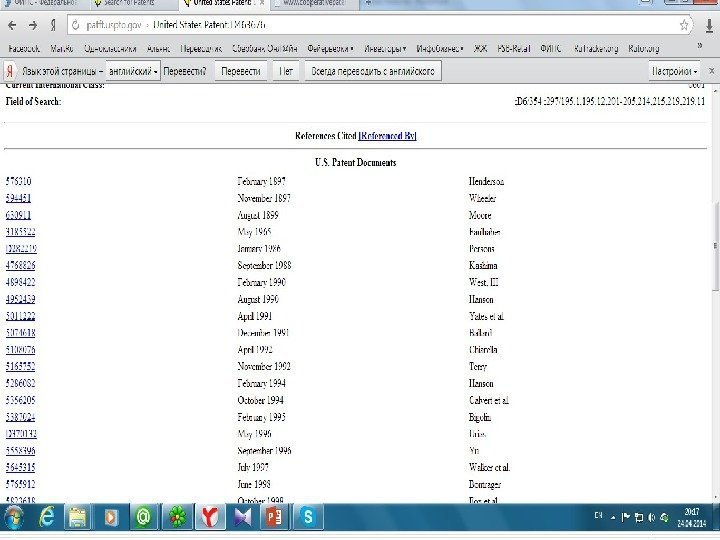Viewport: 720px width, 540px height.
Task: Open the clock showing 20:47
Action: 692,517
